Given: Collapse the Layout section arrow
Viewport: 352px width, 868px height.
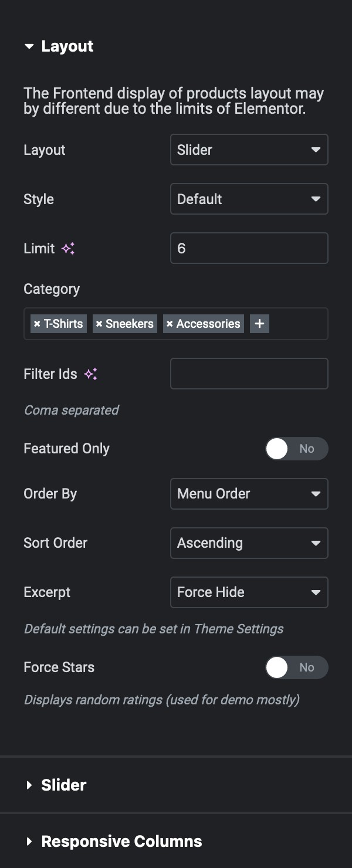Looking at the screenshot, I should tap(29, 47).
